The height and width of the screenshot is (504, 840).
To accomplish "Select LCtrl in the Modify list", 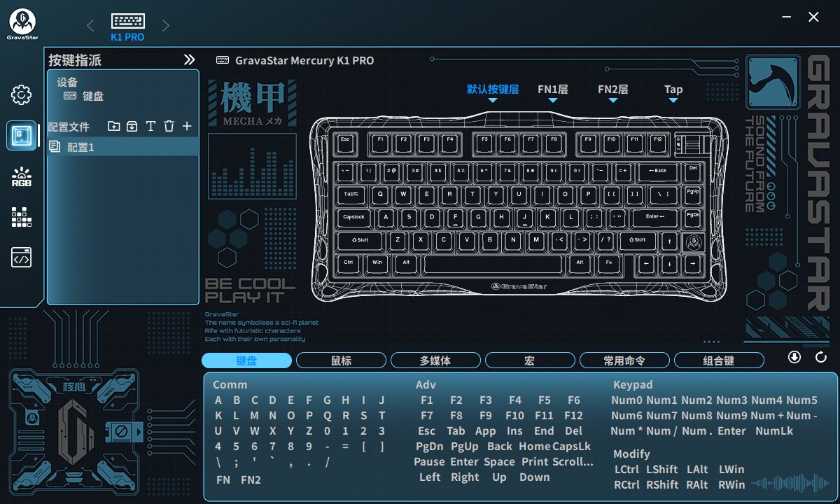I will pos(626,470).
